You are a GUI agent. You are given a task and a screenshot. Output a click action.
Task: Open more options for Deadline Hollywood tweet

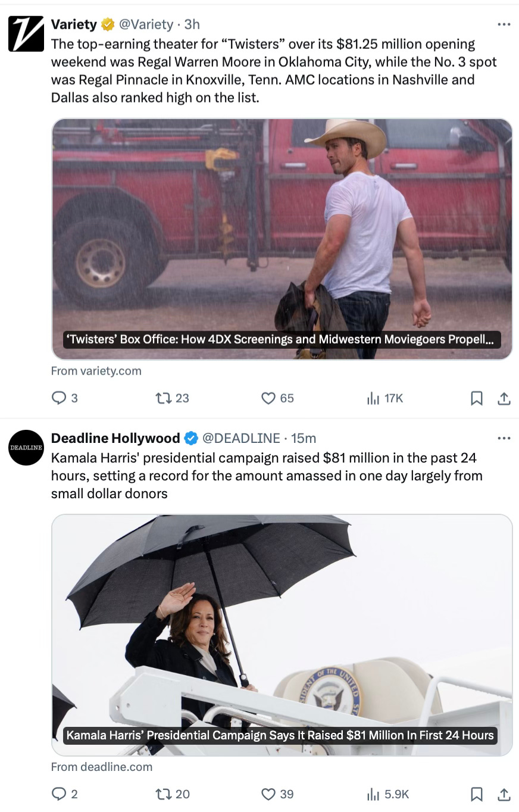pos(504,438)
